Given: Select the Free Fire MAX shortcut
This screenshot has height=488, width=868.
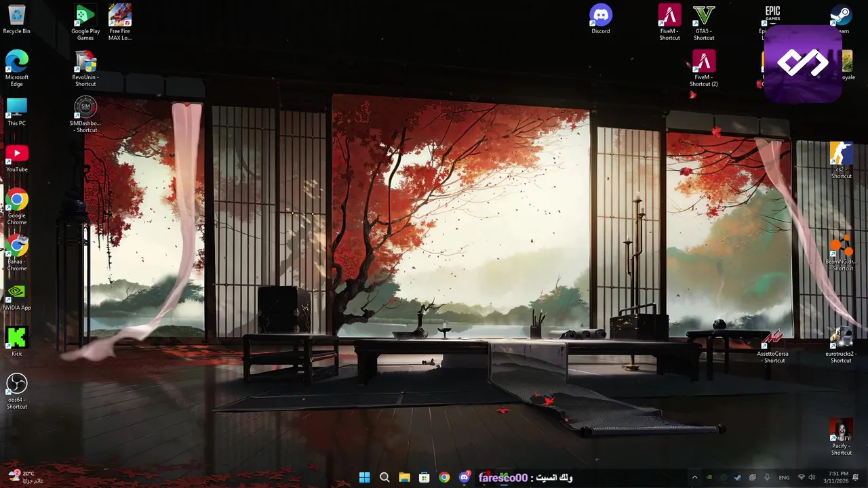Looking at the screenshot, I should click(x=120, y=22).
